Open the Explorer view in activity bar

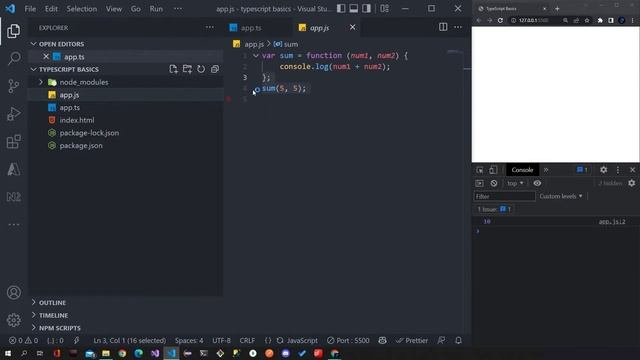(x=13, y=31)
